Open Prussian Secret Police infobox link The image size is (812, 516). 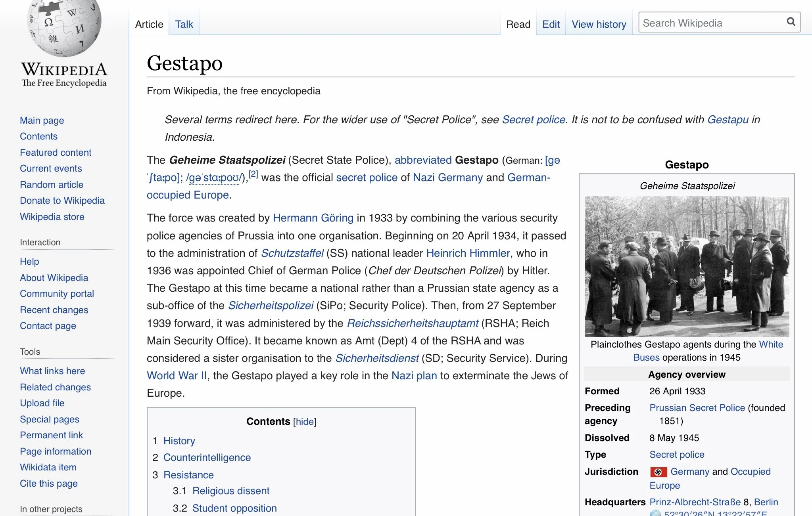(697, 408)
